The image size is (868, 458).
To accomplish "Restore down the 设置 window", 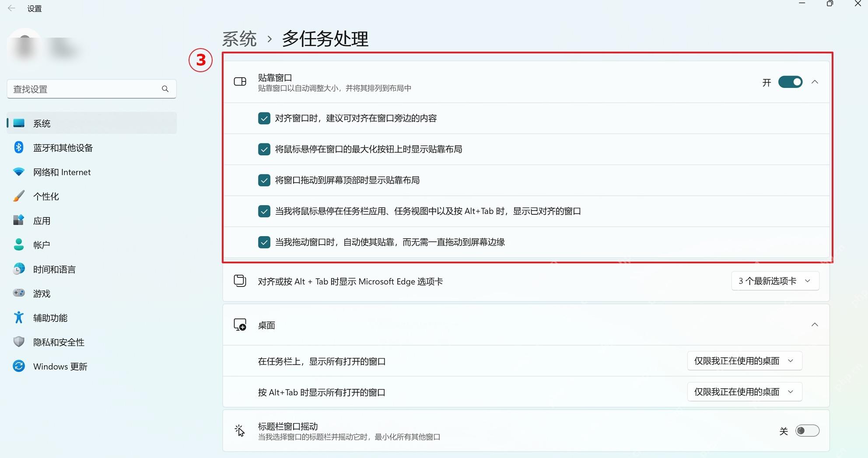I will [x=829, y=3].
